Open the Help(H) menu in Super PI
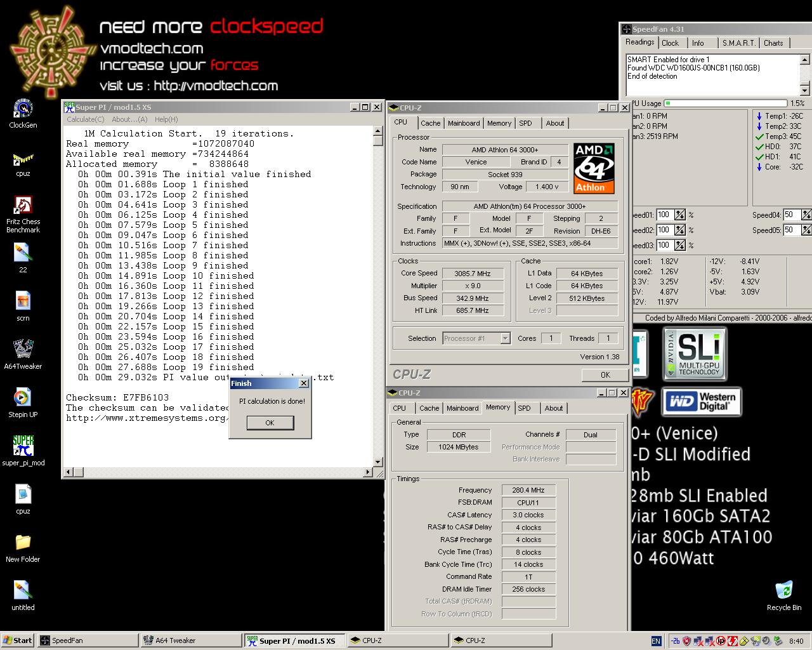This screenshot has height=650, width=812. tap(166, 119)
